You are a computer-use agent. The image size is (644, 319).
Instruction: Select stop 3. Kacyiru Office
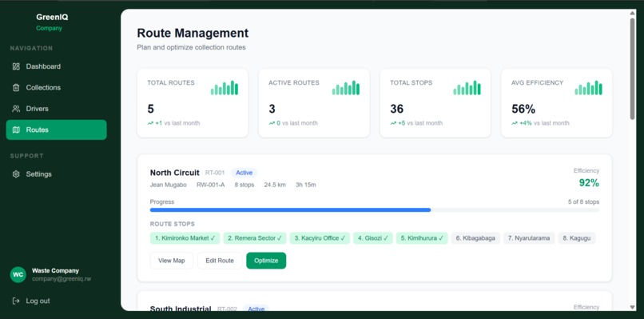[320, 238]
